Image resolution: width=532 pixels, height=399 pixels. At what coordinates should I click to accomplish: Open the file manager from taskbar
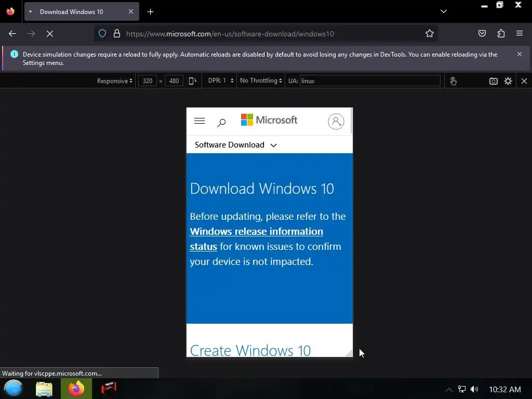click(44, 389)
